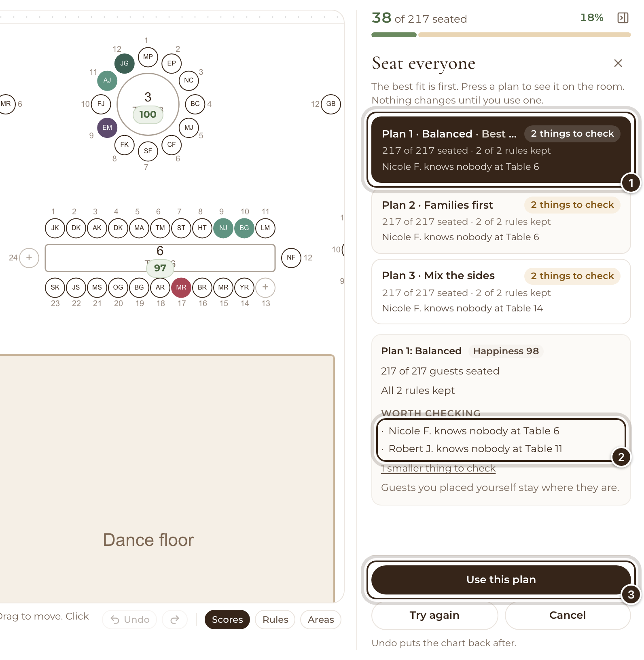The image size is (644, 660).
Task: Toggle the Scores view
Action: point(227,620)
